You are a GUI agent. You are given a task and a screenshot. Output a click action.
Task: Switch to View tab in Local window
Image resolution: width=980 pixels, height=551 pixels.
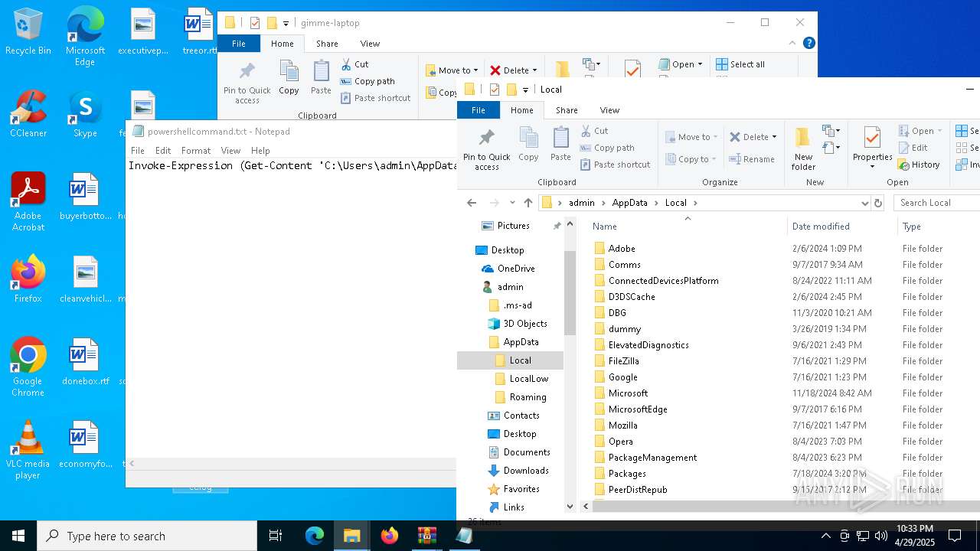point(609,110)
